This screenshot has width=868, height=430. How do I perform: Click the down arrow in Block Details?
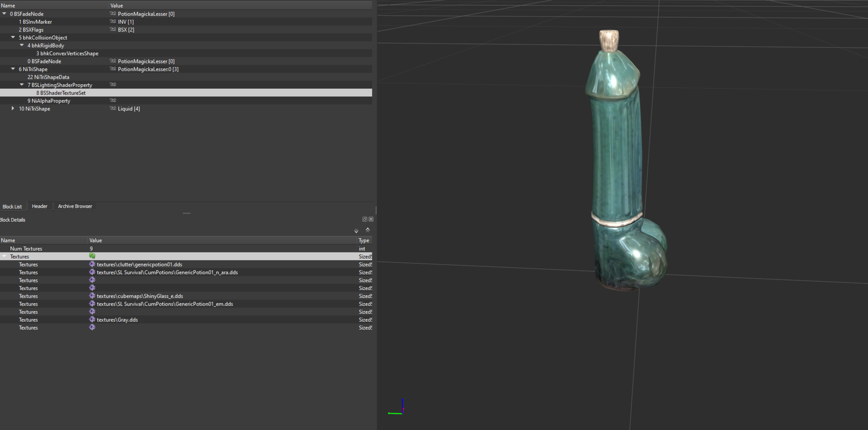(356, 231)
